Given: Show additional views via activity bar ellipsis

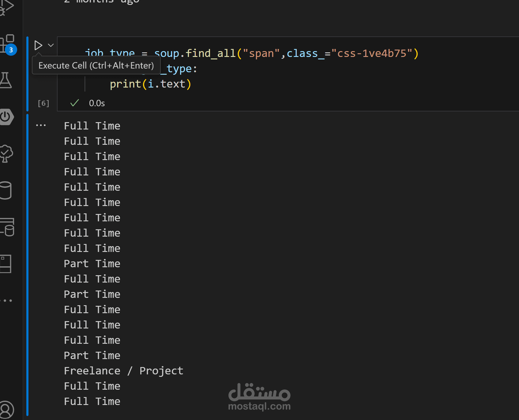Looking at the screenshot, I should point(7,301).
